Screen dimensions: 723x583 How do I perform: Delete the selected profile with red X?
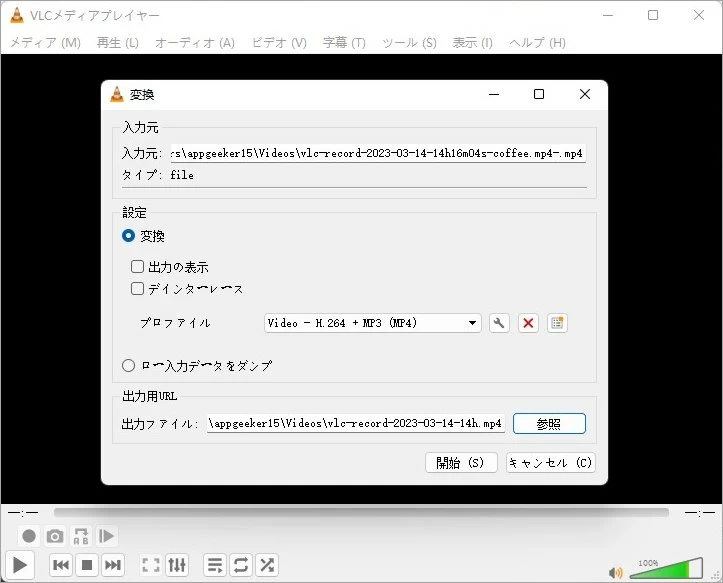(528, 323)
